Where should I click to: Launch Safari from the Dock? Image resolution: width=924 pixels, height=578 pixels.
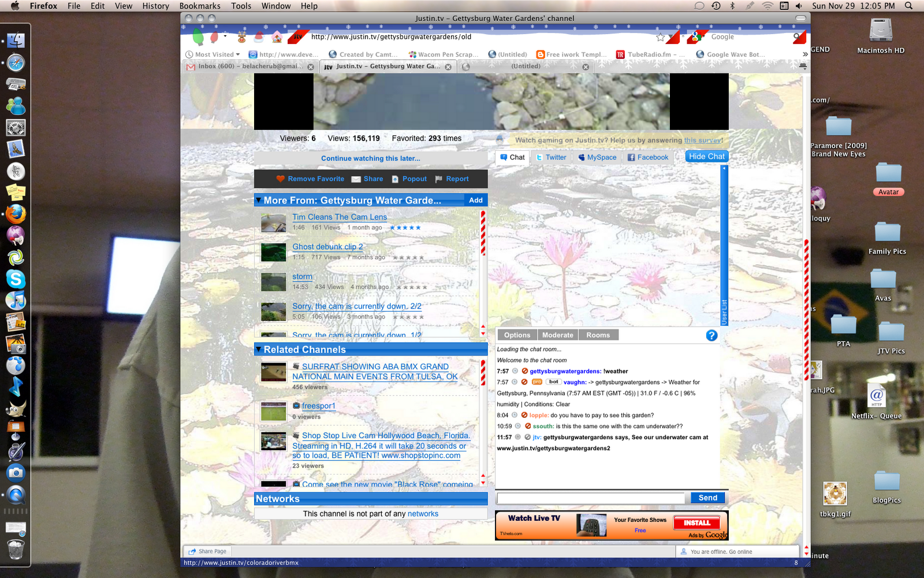coord(16,63)
